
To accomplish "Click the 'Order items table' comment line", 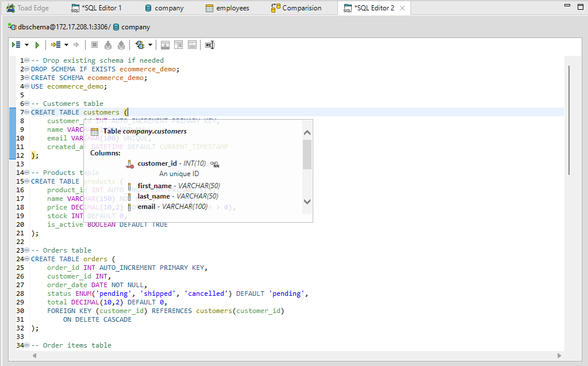I will [71, 345].
